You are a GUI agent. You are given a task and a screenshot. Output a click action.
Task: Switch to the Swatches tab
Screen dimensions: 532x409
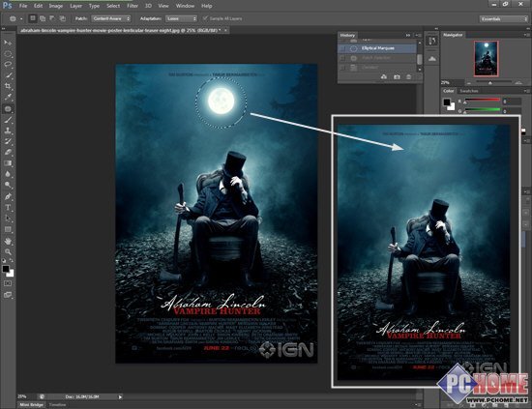(x=468, y=91)
